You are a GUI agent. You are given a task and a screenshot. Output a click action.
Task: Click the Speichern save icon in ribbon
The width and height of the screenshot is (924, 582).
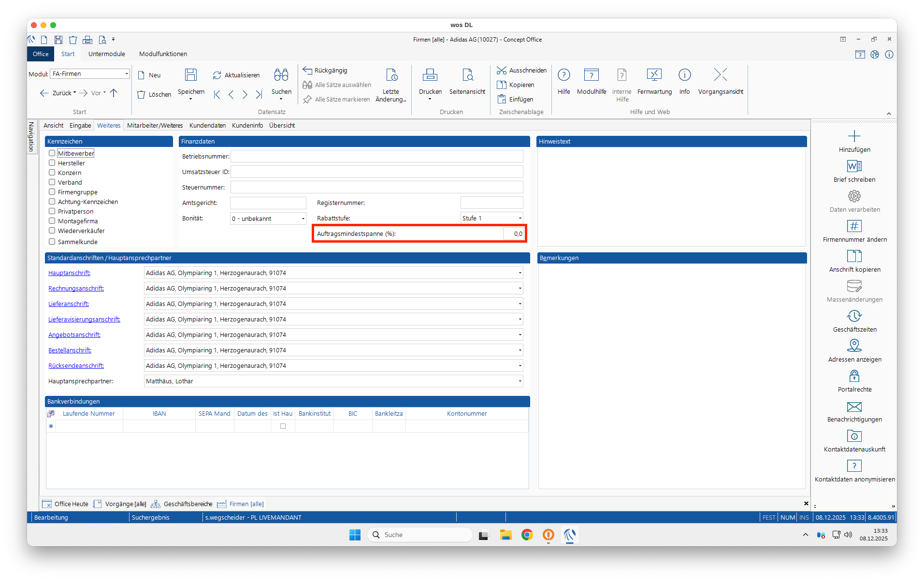tap(191, 75)
